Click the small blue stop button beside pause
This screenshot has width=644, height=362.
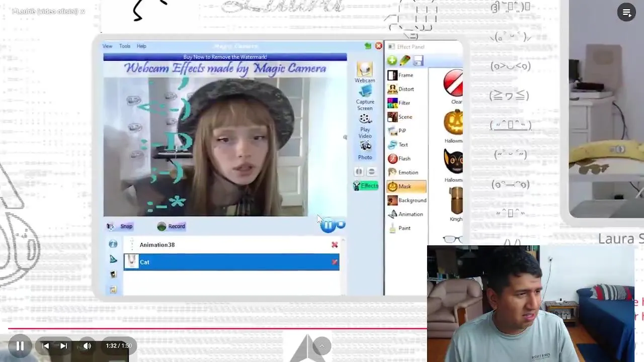coord(341,225)
